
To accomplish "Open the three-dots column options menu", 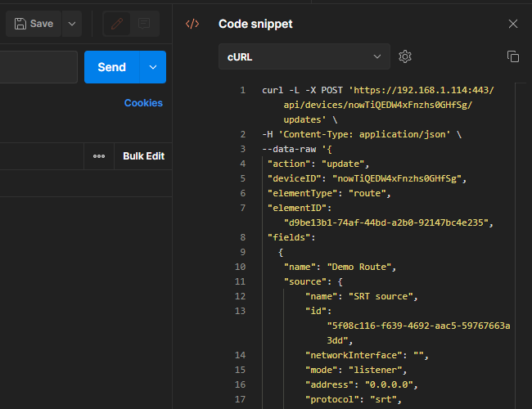I will [x=99, y=156].
